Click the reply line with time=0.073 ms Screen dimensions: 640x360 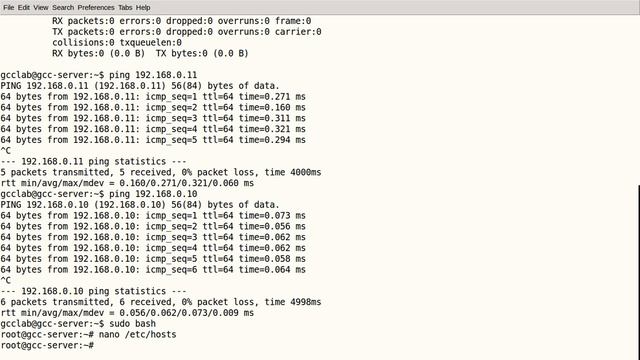tap(153, 216)
